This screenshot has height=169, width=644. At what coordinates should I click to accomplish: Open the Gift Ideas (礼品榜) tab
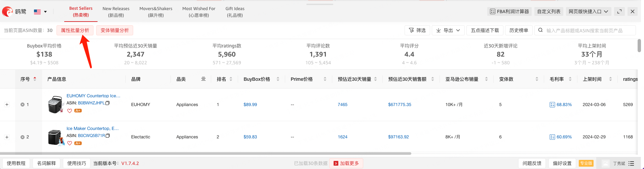235,12
